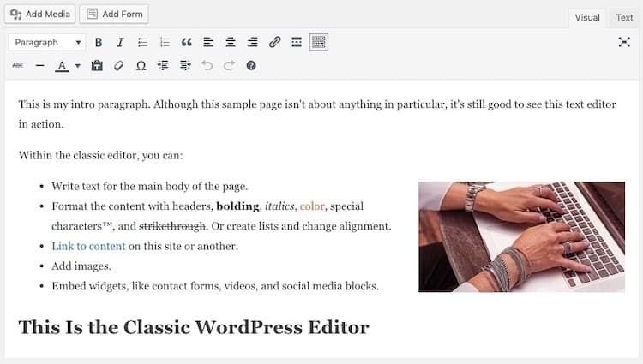Align text center
643x364 pixels.
click(x=231, y=42)
